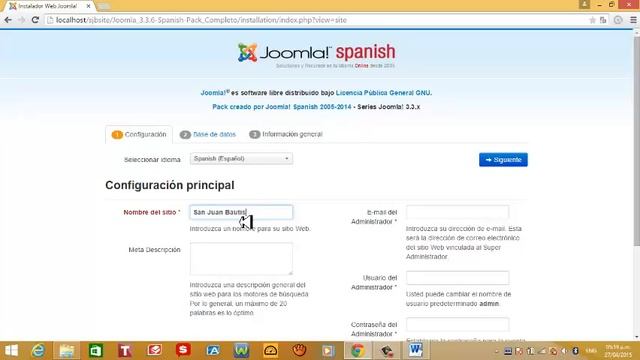Screen dimensions: 640x360
Task: Click the Configuración principal heading
Action: (x=170, y=185)
